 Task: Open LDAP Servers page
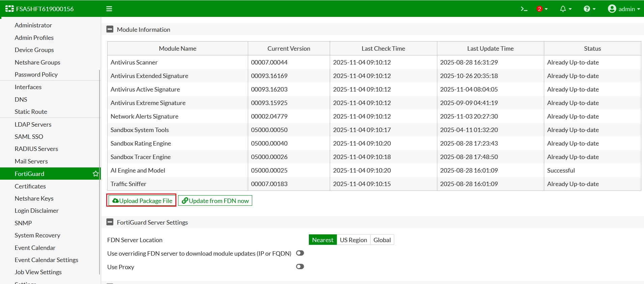tap(33, 124)
